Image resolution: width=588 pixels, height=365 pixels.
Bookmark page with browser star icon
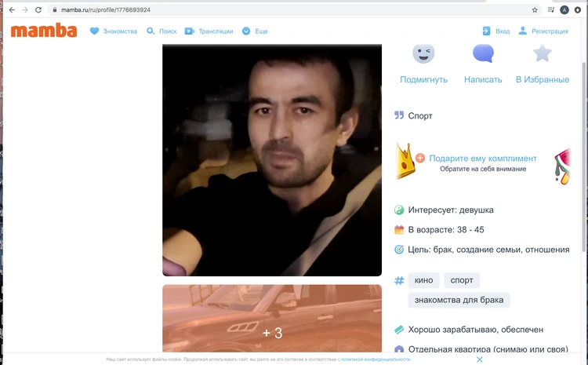535,10
